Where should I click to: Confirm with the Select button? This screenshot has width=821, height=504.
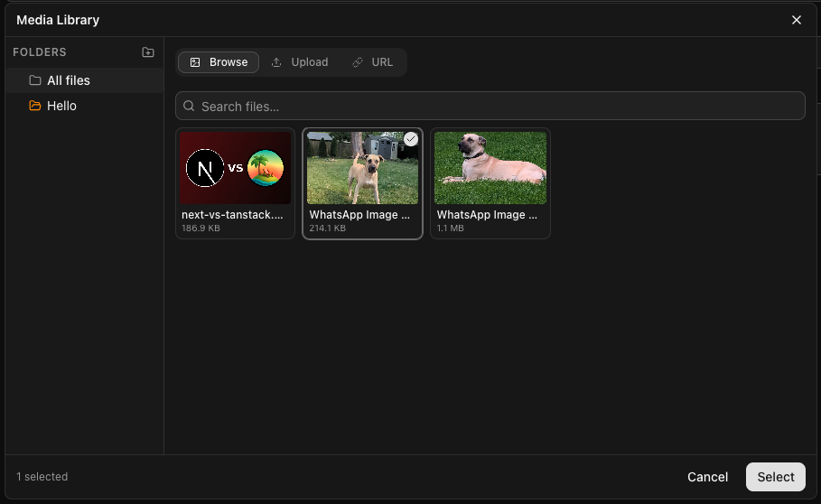tap(775, 477)
